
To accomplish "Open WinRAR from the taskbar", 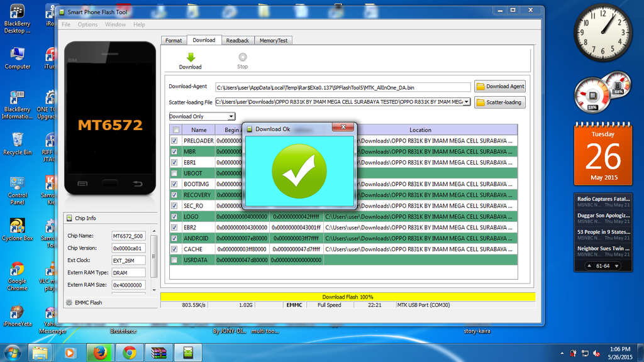I will pos(158,353).
